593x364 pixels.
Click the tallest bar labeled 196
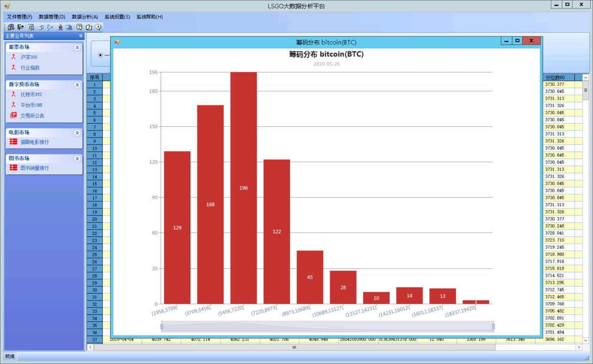(243, 188)
